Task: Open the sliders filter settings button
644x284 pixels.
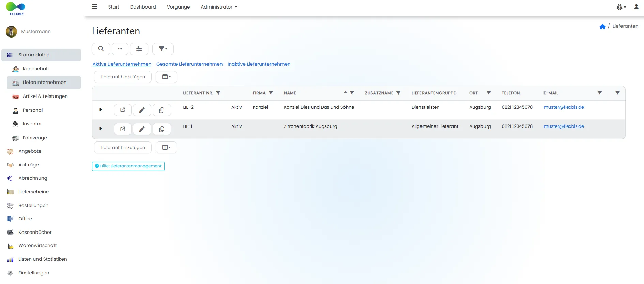Action: pos(139,49)
